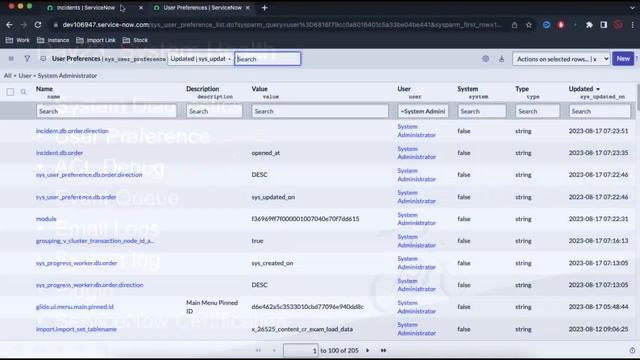Click the Value column search field
The image size is (640, 360).
pos(320,111)
